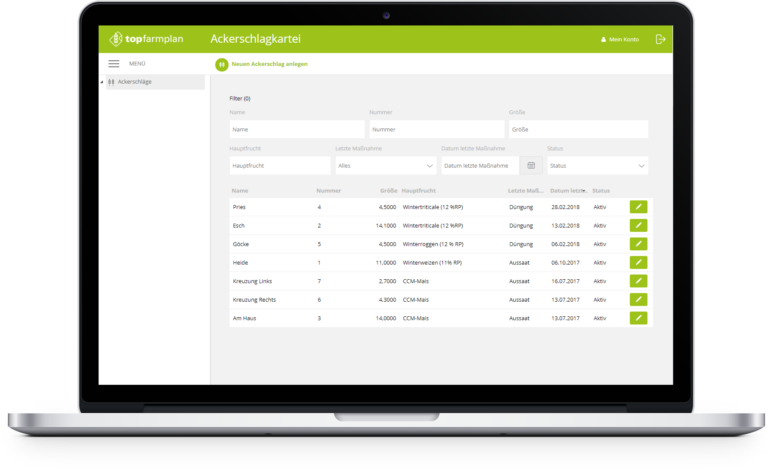Click the 13.02.2018 date cell

pyautogui.click(x=565, y=225)
